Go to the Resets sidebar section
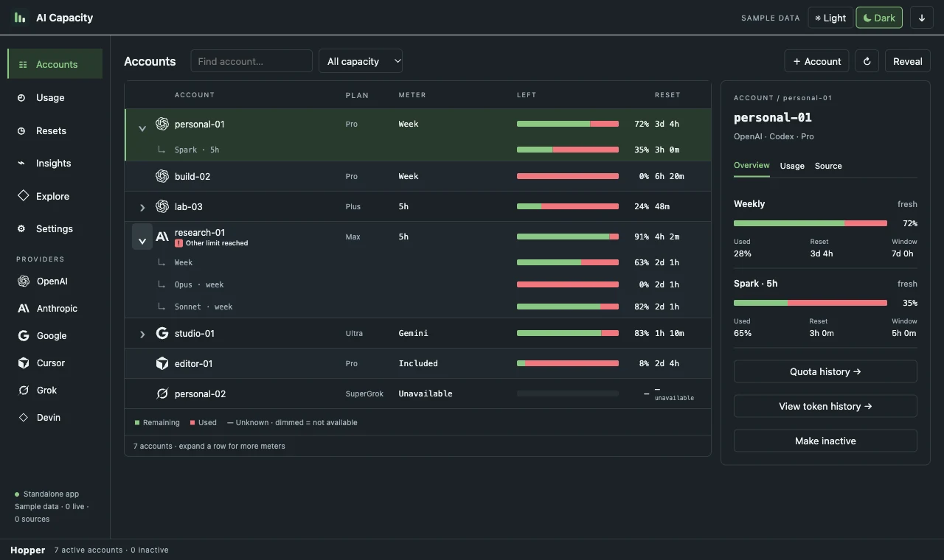The width and height of the screenshot is (944, 560). pyautogui.click(x=55, y=130)
